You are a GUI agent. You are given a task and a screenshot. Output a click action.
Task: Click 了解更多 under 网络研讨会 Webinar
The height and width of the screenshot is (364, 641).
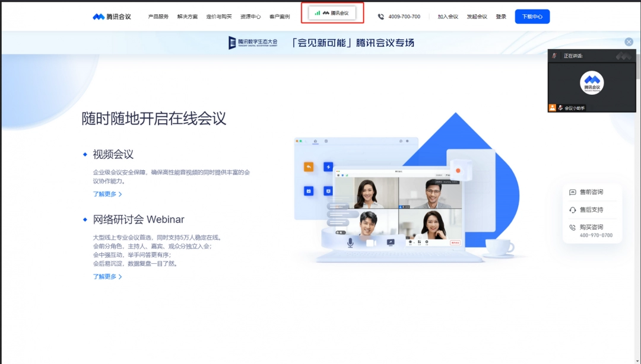coord(107,277)
